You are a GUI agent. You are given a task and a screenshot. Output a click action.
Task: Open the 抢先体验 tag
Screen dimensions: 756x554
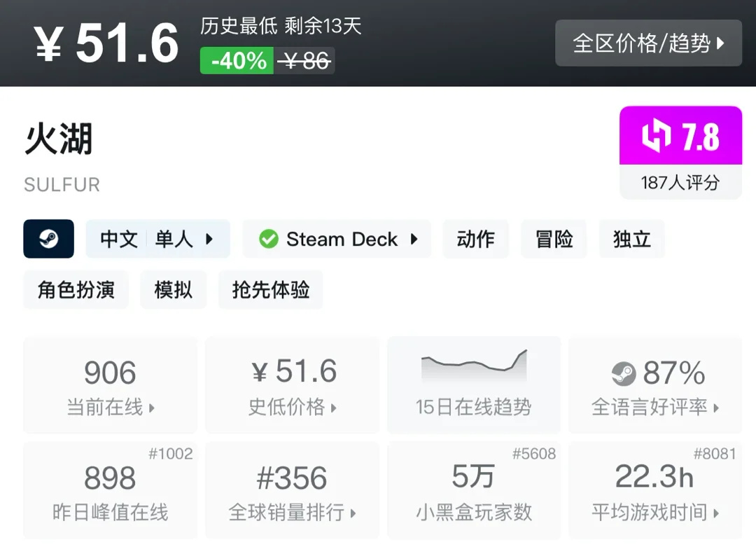pyautogui.click(x=271, y=290)
